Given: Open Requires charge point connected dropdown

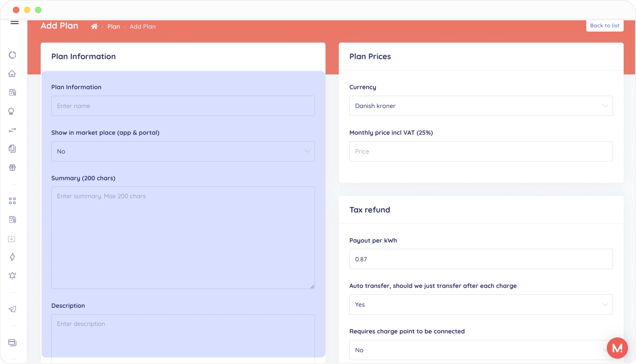Looking at the screenshot, I should click(x=481, y=350).
